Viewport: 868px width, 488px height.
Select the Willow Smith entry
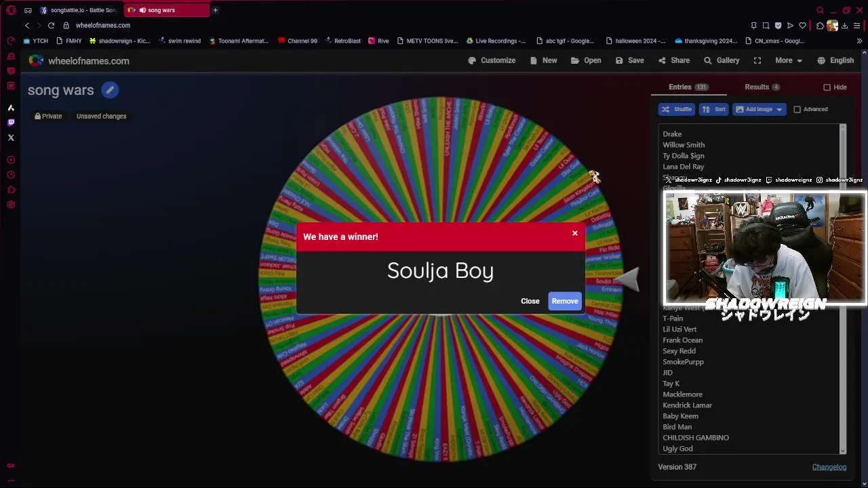coord(684,145)
